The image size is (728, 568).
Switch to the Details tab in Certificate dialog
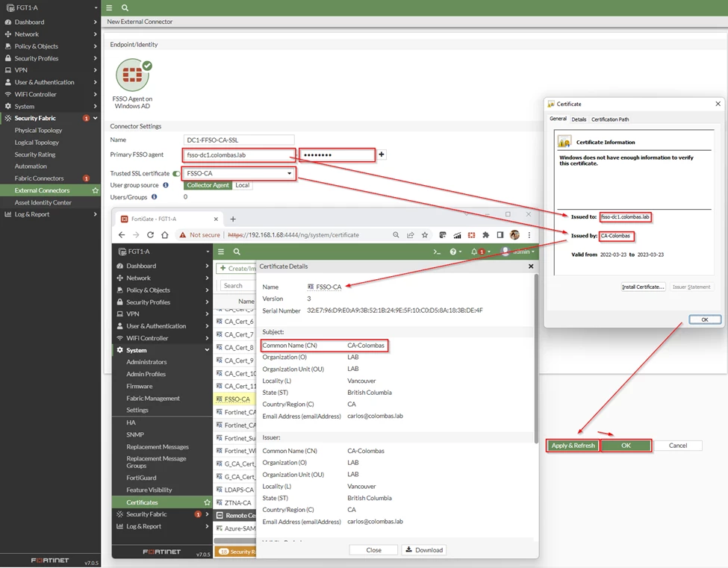pos(579,119)
